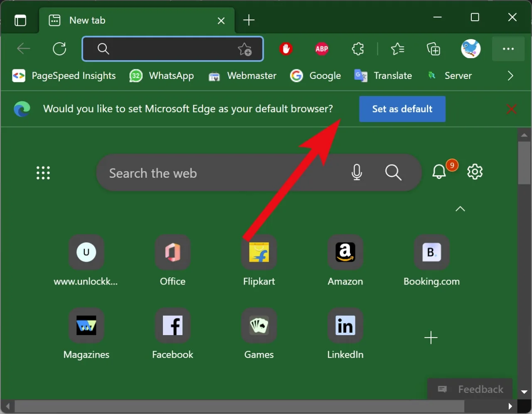Screen dimensions: 532x414
Task: Open the Translate bookmark
Action: click(383, 76)
